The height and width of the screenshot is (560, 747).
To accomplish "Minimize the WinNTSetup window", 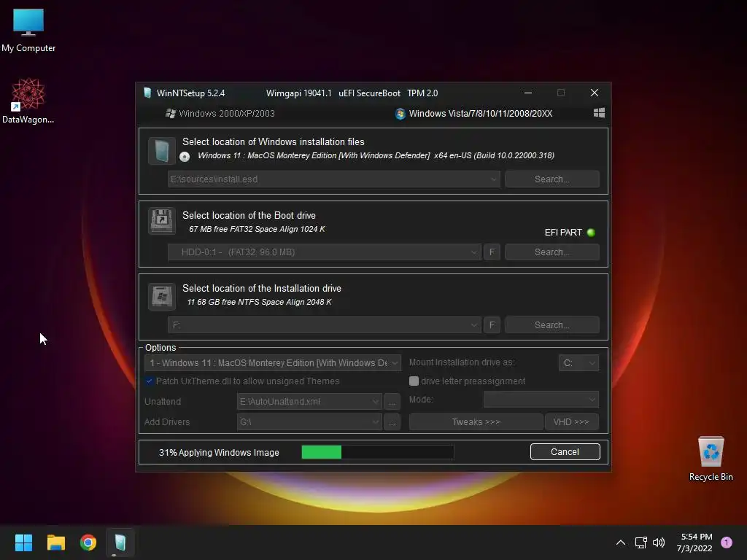I will coord(528,93).
